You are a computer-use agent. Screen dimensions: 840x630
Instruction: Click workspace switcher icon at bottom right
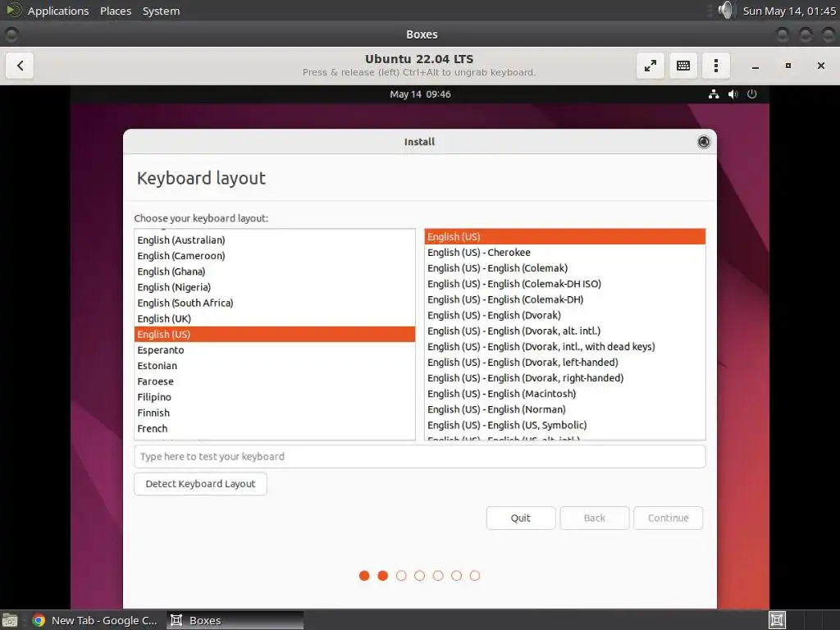point(777,620)
